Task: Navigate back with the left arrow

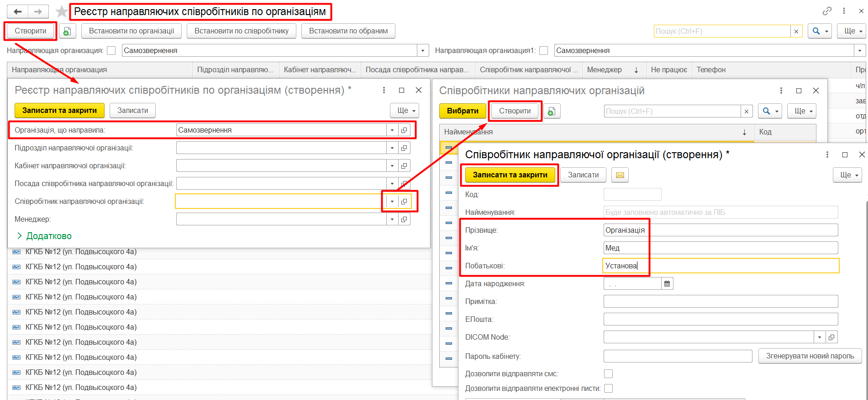Action: coord(18,11)
